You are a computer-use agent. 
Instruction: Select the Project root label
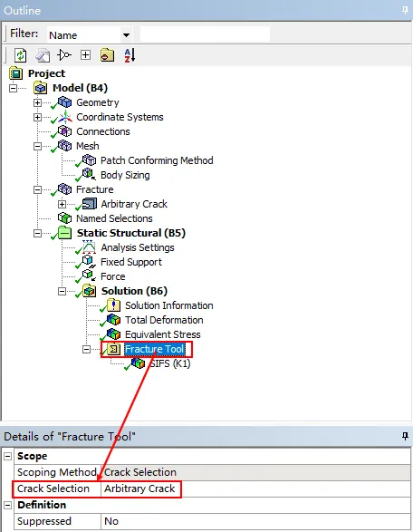coord(46,73)
